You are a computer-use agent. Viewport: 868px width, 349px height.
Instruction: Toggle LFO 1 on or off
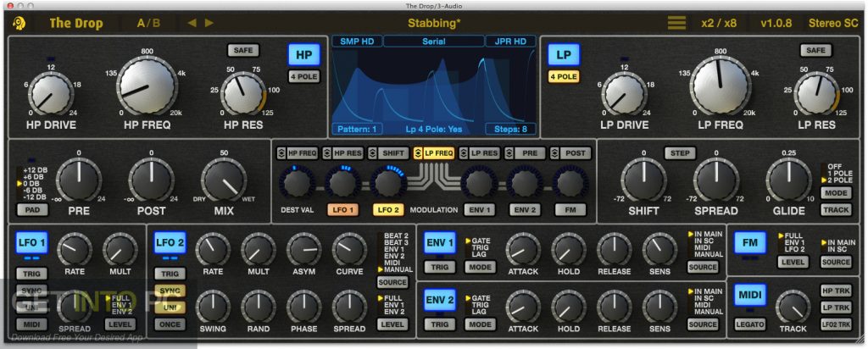pyautogui.click(x=31, y=241)
